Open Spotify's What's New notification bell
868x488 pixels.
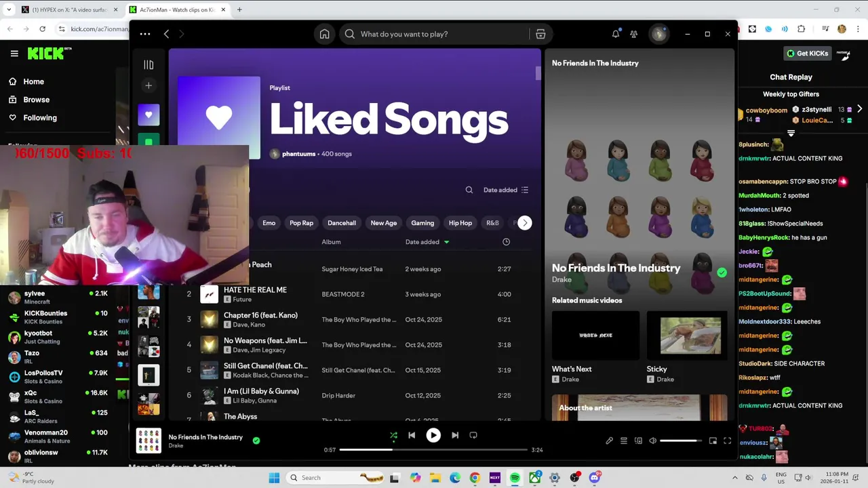click(616, 34)
